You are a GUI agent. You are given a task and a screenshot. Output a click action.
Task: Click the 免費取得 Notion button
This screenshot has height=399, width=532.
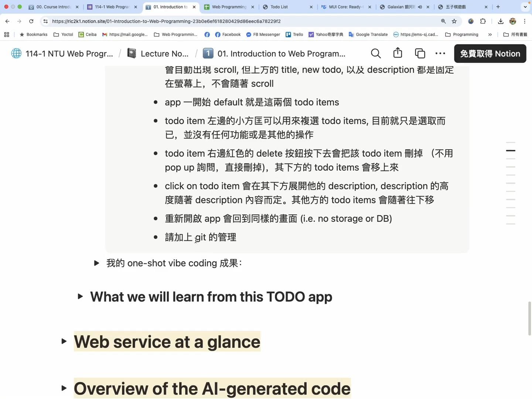coord(490,54)
